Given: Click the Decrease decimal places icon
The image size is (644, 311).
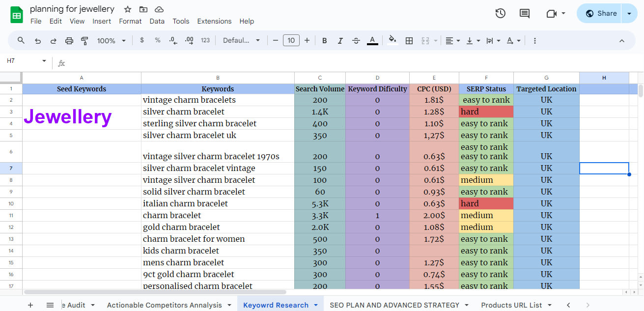Looking at the screenshot, I should point(172,40).
